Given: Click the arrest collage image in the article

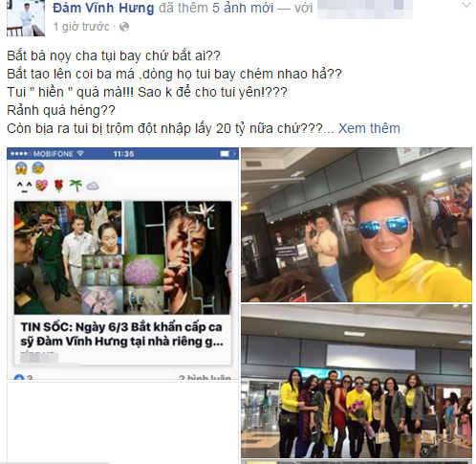Looking at the screenshot, I should pyautogui.click(x=122, y=257).
